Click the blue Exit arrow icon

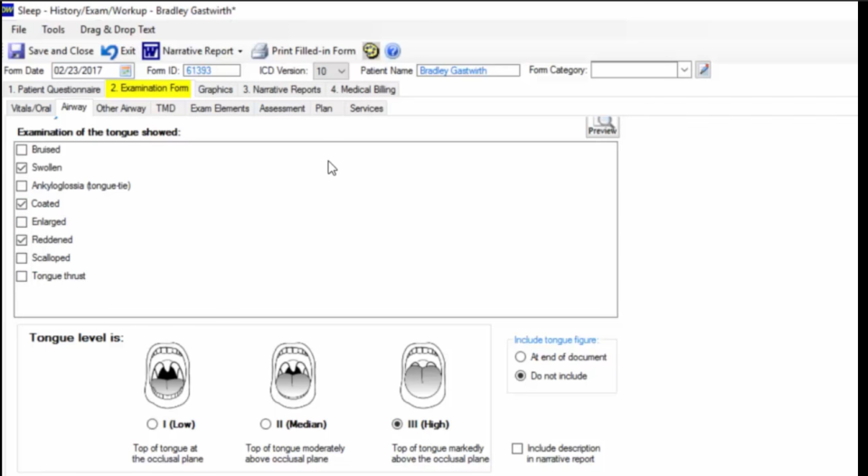point(109,51)
